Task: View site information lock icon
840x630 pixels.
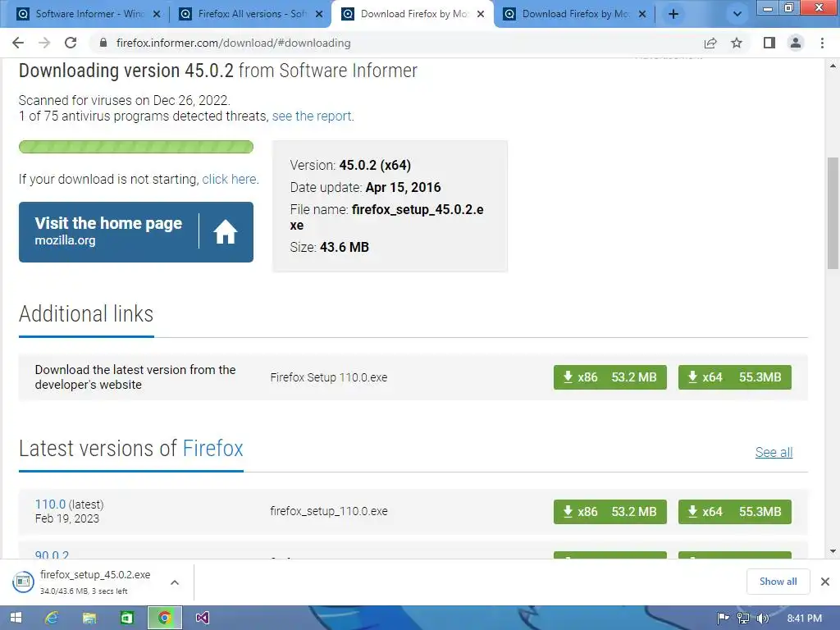Action: [x=103, y=43]
